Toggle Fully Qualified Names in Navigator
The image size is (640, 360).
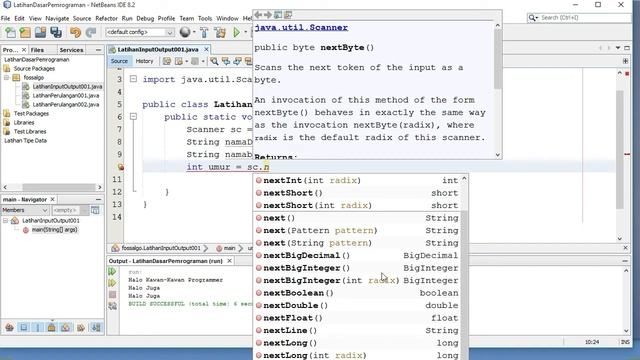(x=80, y=327)
